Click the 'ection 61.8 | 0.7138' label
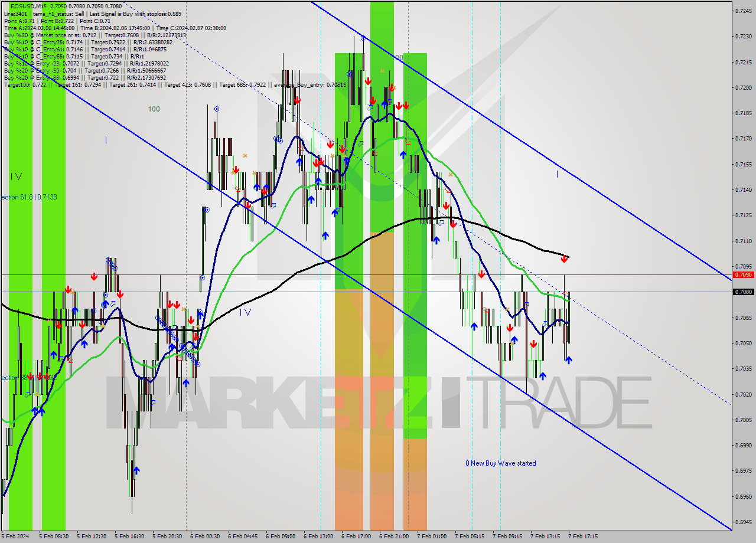 tap(29, 197)
